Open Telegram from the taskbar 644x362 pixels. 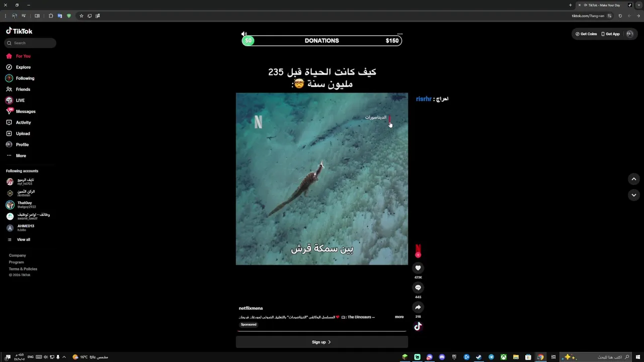(x=491, y=357)
